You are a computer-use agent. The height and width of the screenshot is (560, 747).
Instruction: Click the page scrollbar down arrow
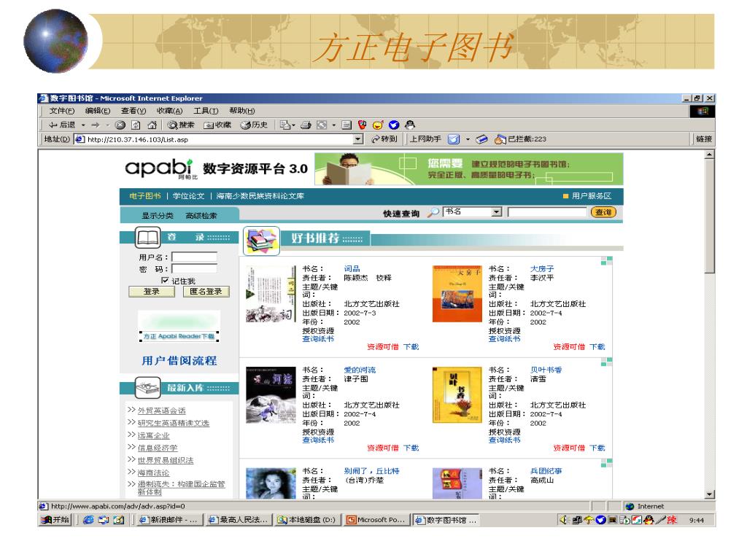[710, 495]
